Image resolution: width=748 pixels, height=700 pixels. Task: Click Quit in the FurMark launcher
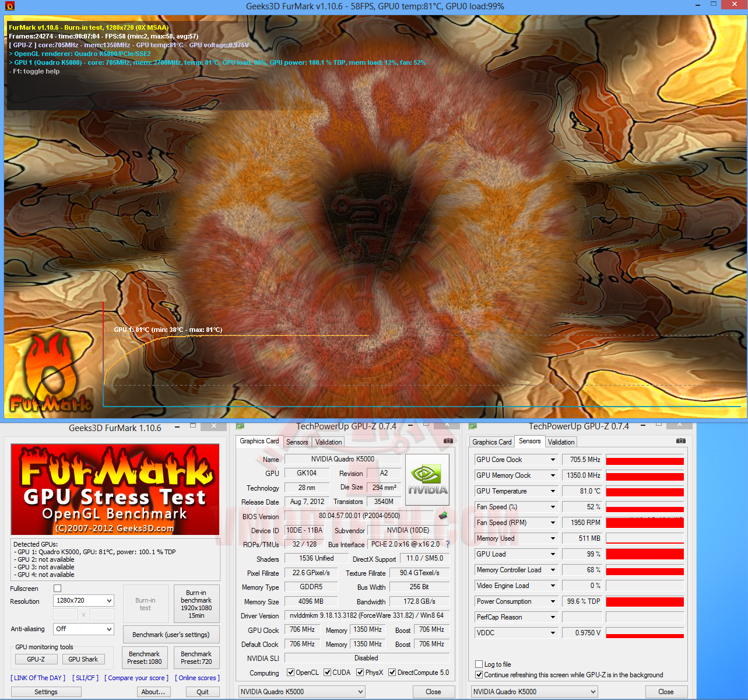[x=203, y=692]
